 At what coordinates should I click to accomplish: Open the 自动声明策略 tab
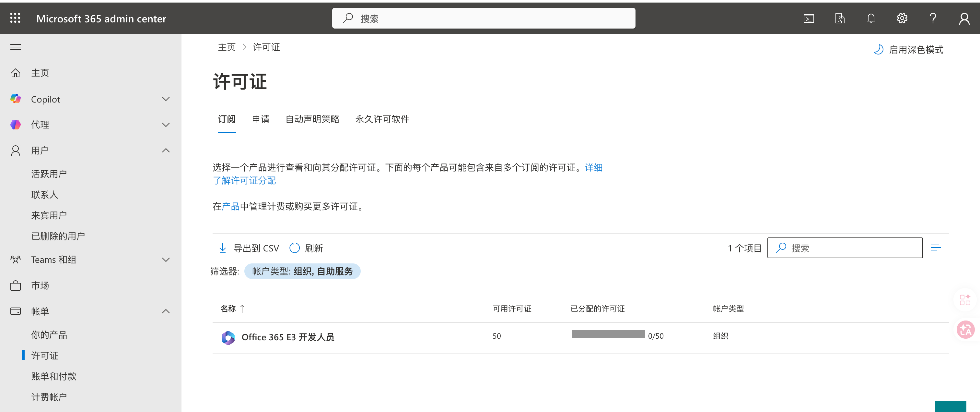point(312,119)
